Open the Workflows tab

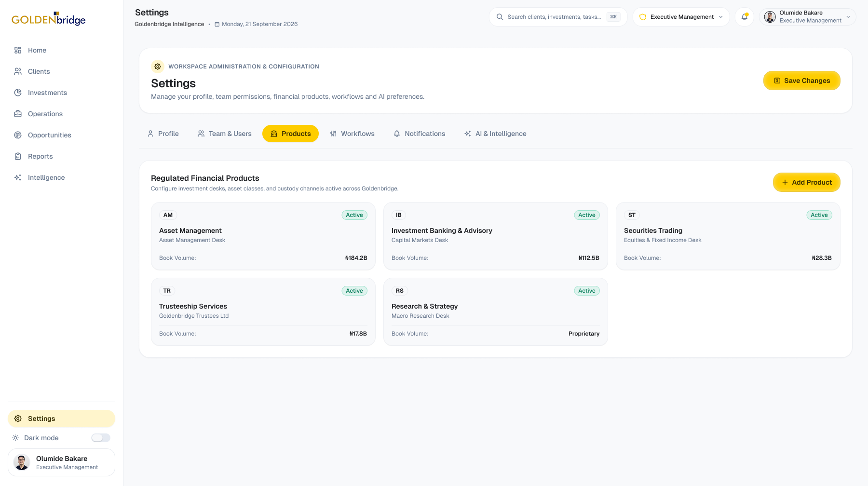(x=352, y=134)
